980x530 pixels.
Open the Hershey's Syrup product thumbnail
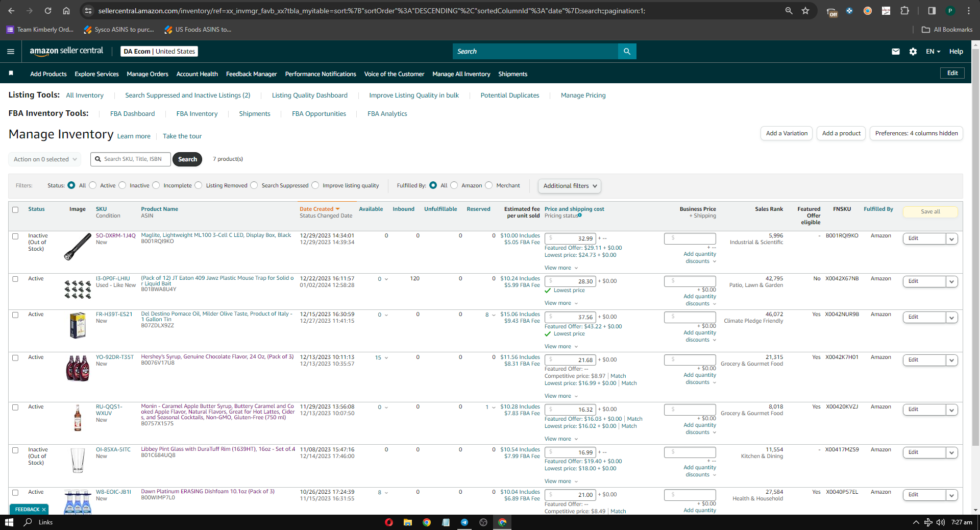click(78, 368)
